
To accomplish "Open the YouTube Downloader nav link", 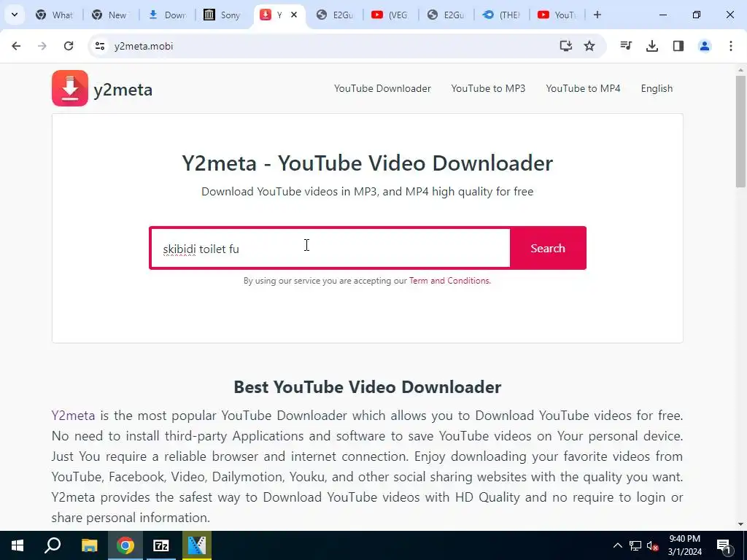I will (x=382, y=88).
